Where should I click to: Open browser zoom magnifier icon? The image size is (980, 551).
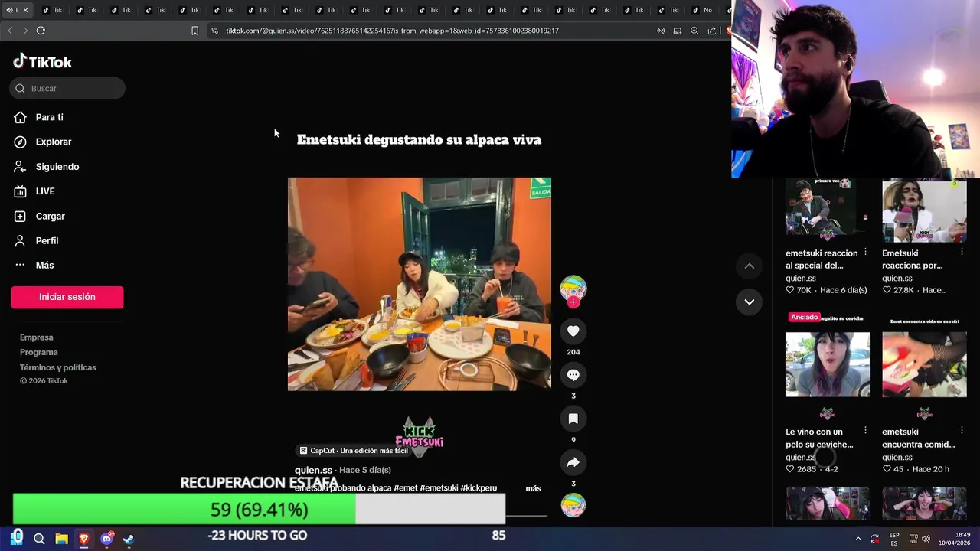694,31
